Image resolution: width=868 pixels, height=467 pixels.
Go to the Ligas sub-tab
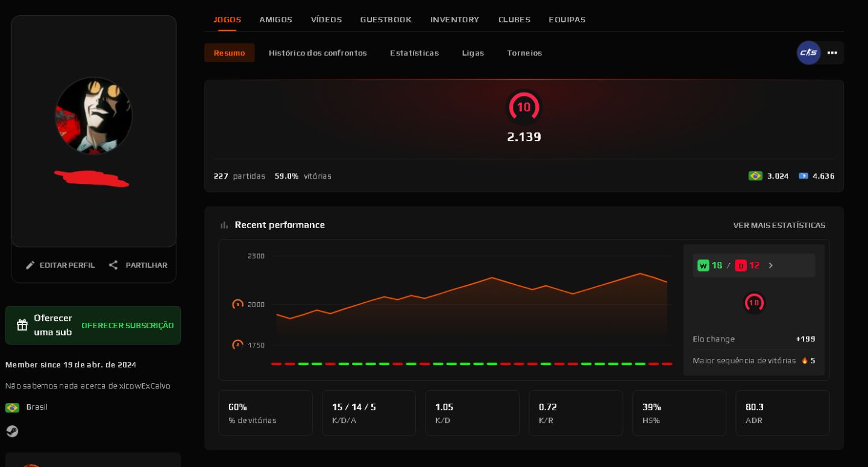(473, 52)
